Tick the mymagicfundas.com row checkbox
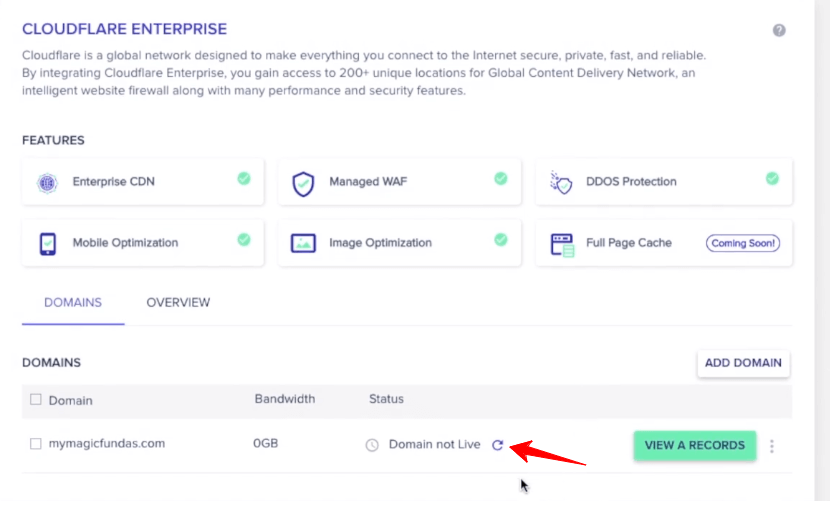 pyautogui.click(x=35, y=443)
